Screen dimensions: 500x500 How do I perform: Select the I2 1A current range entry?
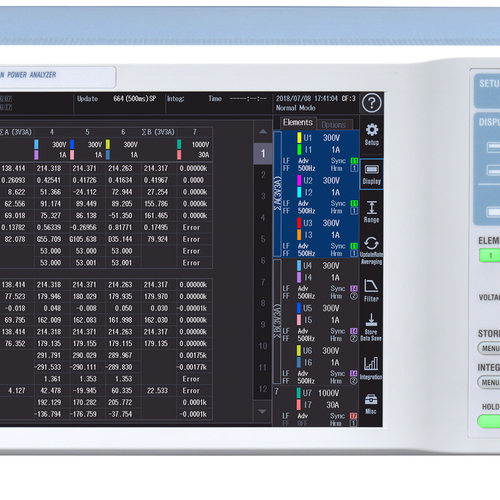pos(319,192)
